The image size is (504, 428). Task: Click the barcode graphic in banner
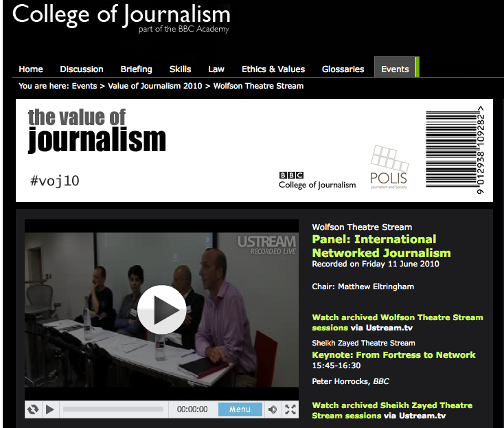(455, 150)
